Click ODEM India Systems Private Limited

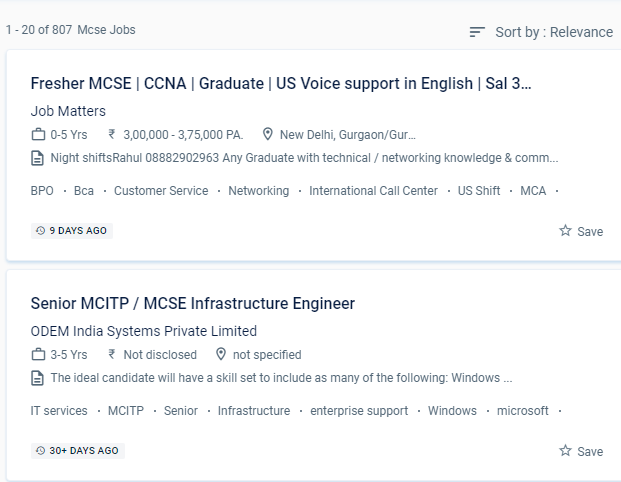click(x=144, y=331)
